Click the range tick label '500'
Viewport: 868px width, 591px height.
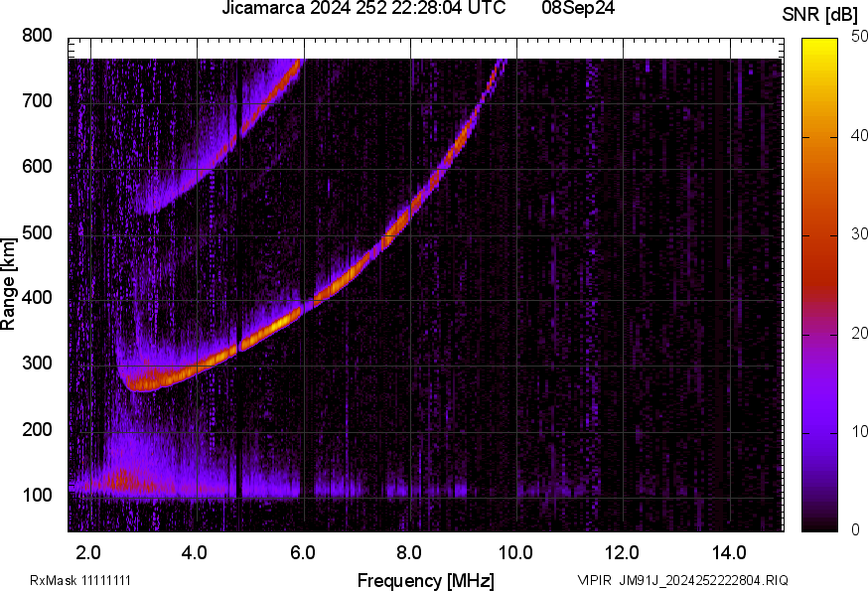click(37, 232)
